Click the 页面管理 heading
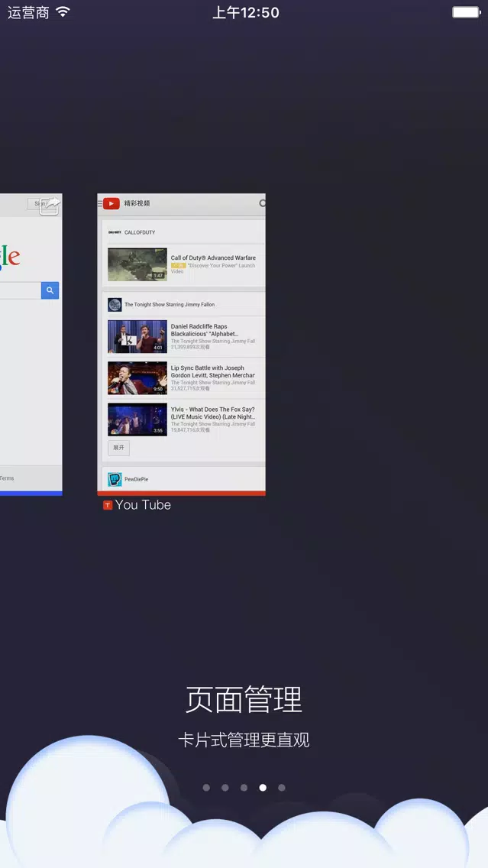Image resolution: width=488 pixels, height=868 pixels. 244,700
